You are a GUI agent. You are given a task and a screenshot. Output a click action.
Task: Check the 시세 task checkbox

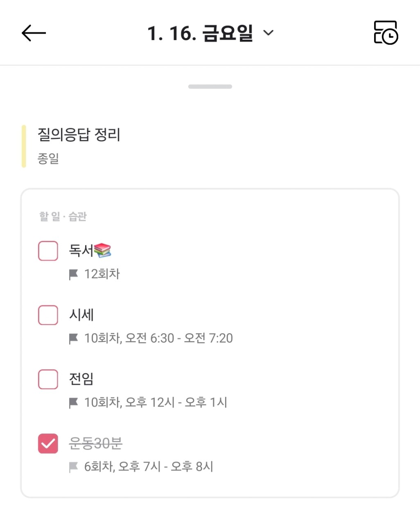coord(48,315)
